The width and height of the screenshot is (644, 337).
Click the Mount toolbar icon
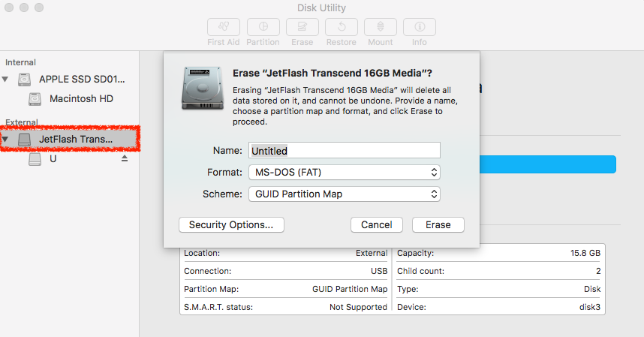point(381,27)
